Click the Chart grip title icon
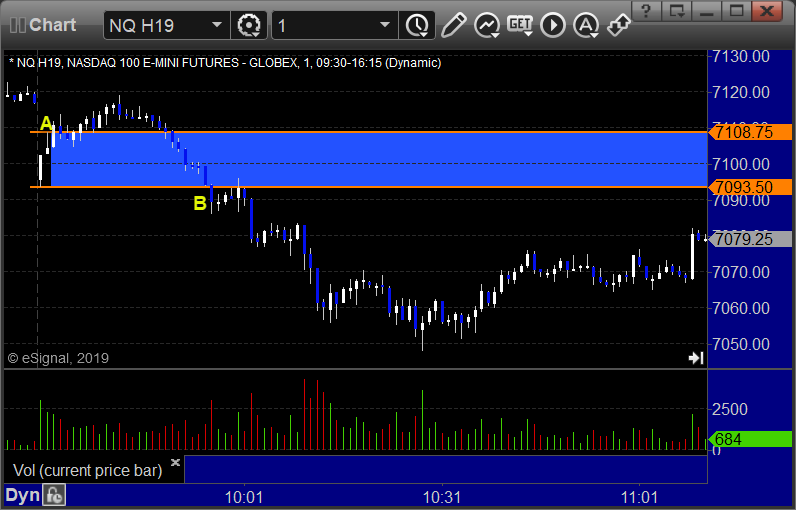This screenshot has height=510, width=796. 18,25
